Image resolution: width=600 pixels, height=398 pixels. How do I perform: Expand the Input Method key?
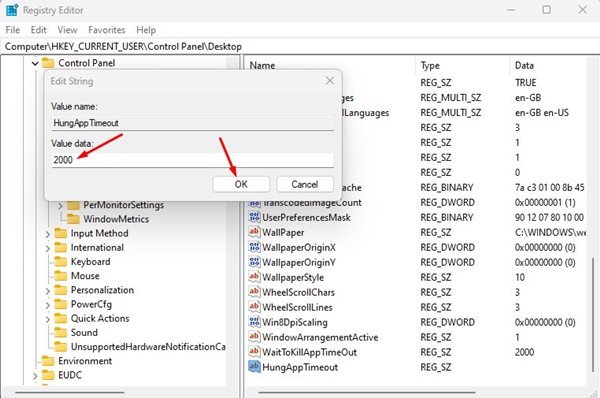[48, 234]
